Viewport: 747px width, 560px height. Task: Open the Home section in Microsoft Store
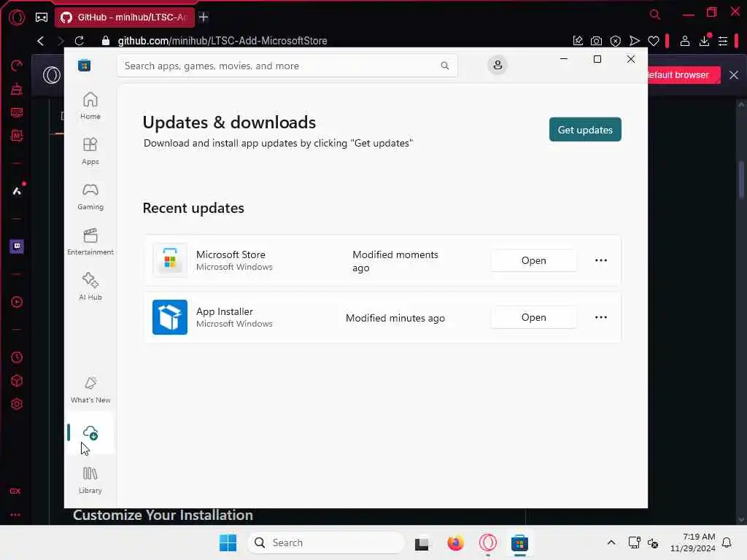click(90, 106)
